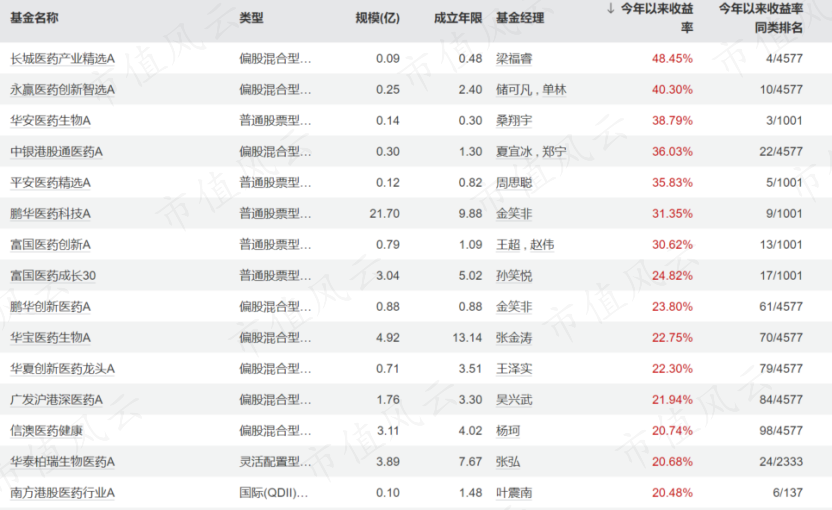The width and height of the screenshot is (832, 510).
Task: Open manager 周思聪 profile
Action: click(514, 183)
